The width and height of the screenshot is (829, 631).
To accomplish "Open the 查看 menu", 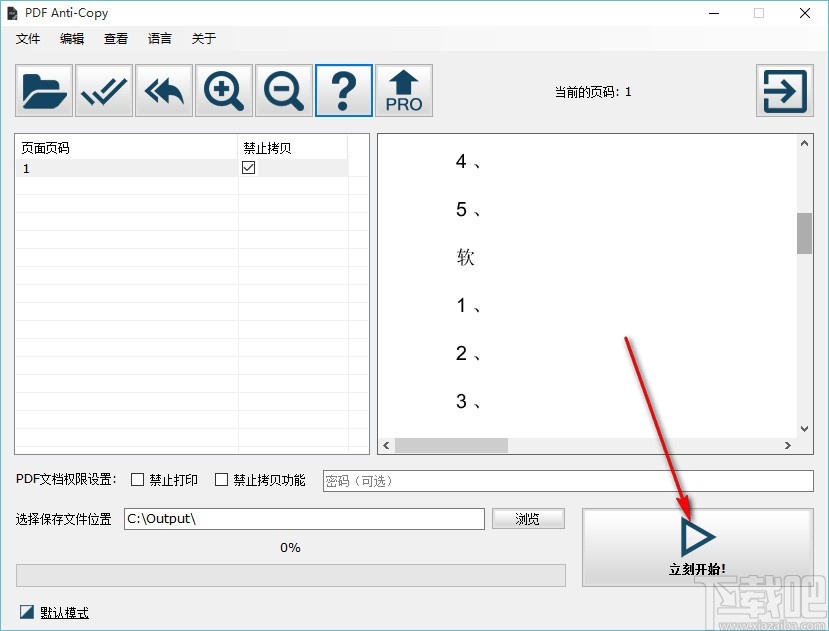I will (115, 38).
